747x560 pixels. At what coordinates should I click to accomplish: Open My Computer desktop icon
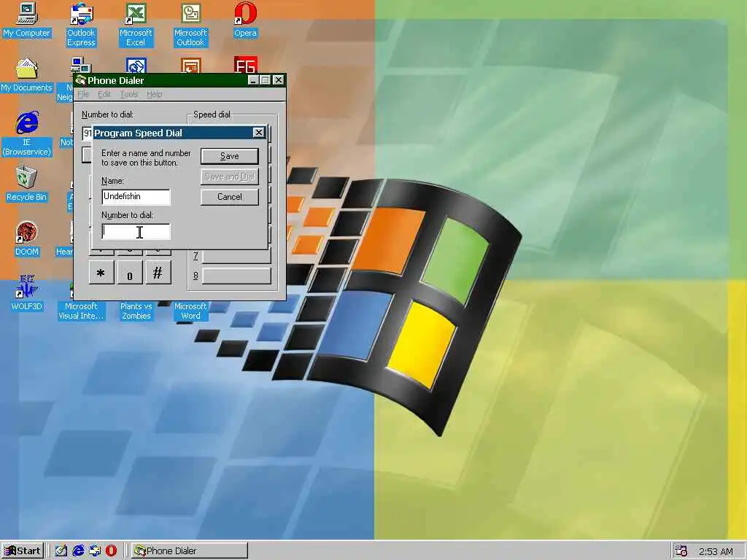(x=27, y=20)
